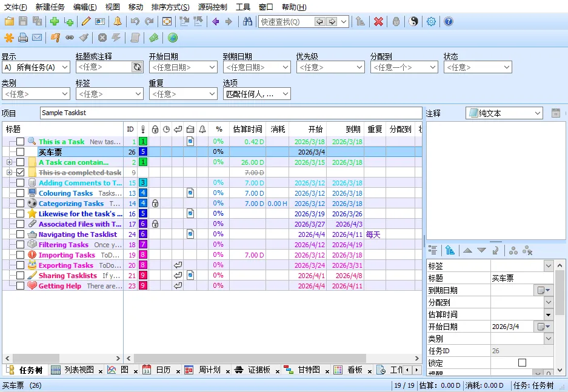568x392 pixels.
Task: Maximize the task list view icon
Action: [x=167, y=21]
